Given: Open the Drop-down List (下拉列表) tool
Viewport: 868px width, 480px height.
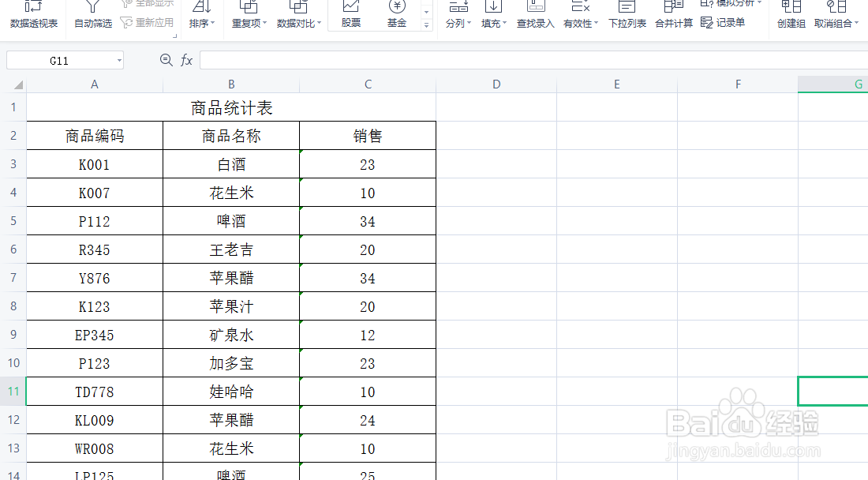Looking at the screenshot, I should [627, 16].
